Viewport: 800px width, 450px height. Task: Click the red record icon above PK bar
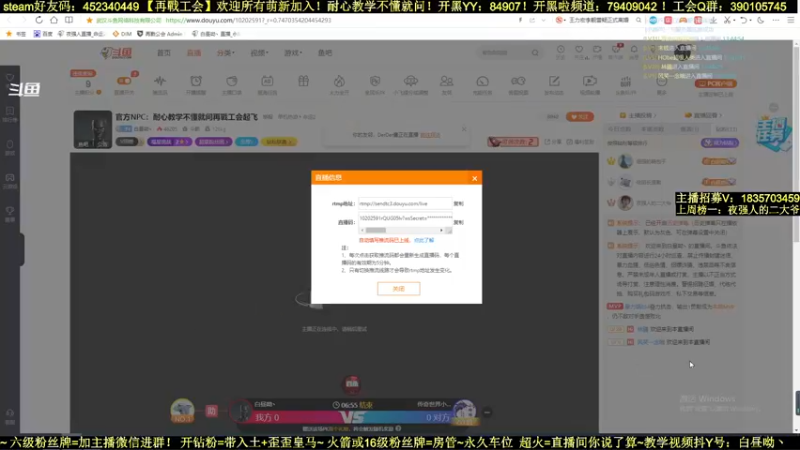click(352, 384)
